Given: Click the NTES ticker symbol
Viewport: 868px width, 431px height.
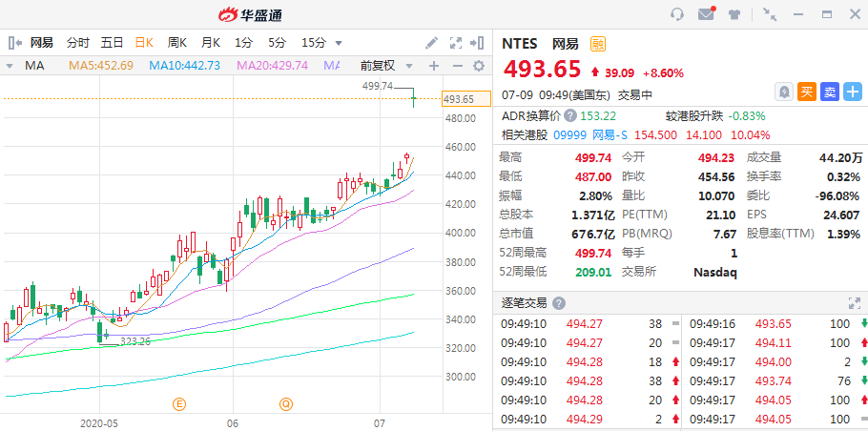Looking at the screenshot, I should (519, 44).
